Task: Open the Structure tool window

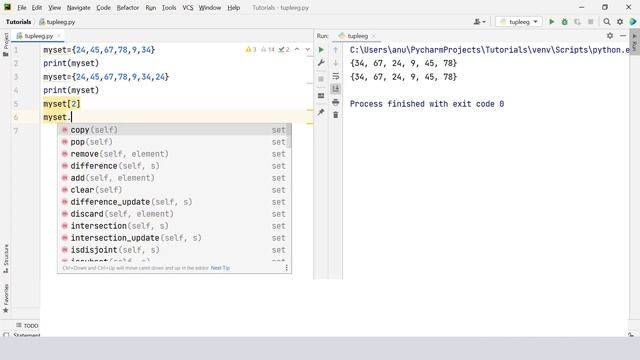Action: [6, 259]
